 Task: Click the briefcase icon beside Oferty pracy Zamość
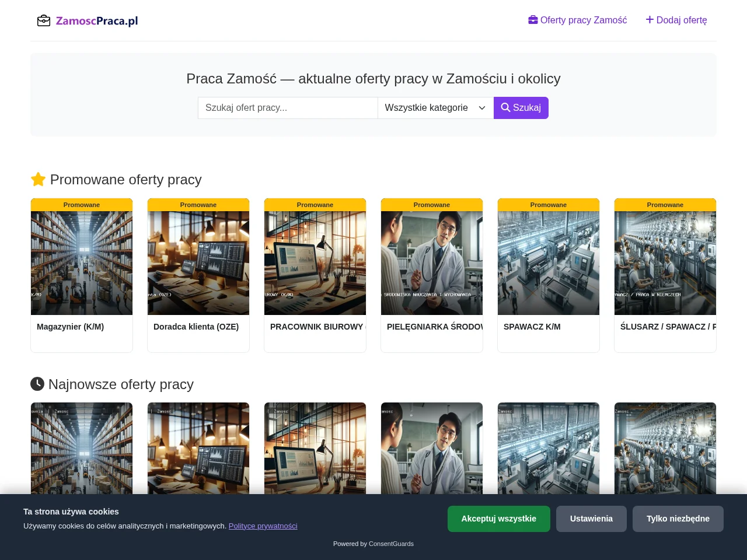(x=533, y=20)
